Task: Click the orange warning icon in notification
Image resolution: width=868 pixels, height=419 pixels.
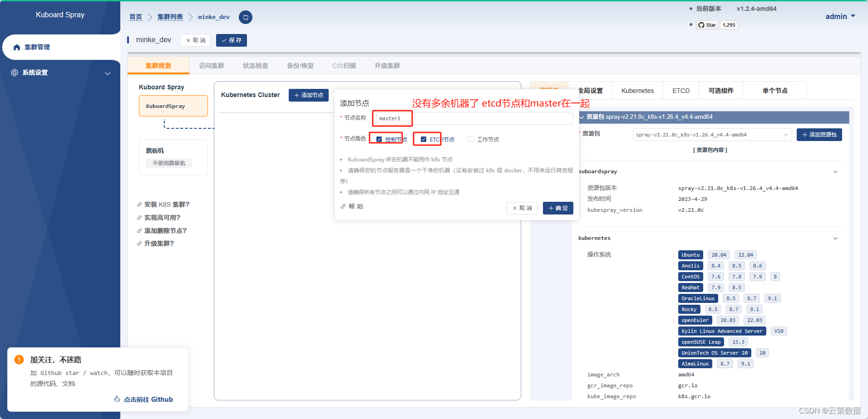Action: coord(19,360)
